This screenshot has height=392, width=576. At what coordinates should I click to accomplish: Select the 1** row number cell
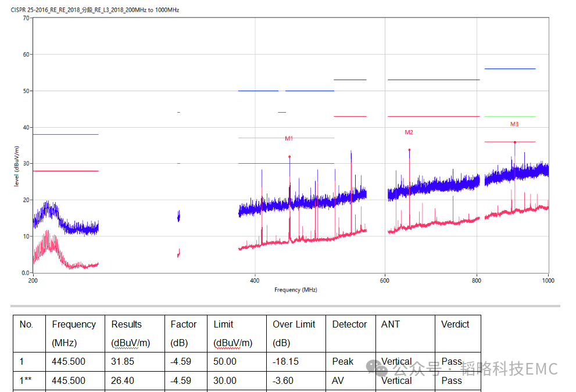pyautogui.click(x=26, y=381)
